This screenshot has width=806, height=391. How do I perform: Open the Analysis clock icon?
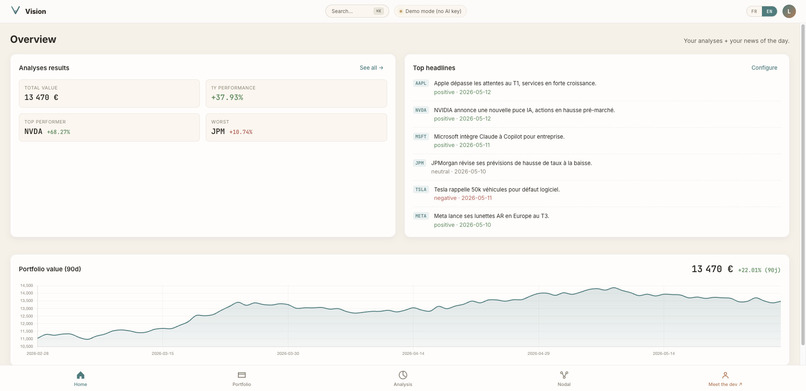(x=402, y=375)
